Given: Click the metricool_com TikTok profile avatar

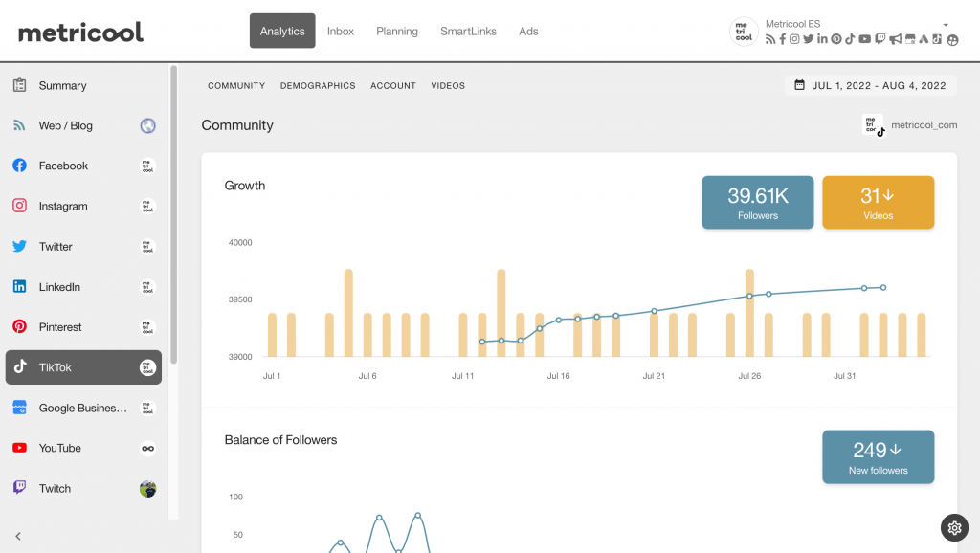Looking at the screenshot, I should (873, 125).
